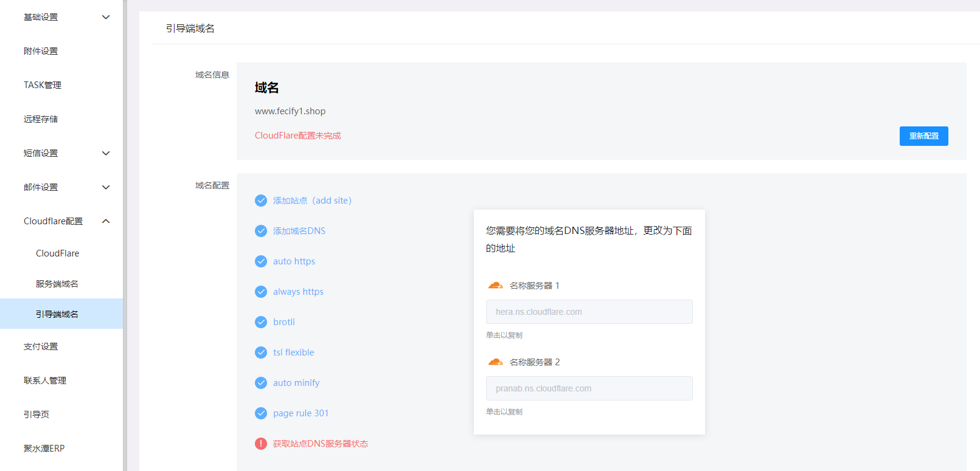Image resolution: width=980 pixels, height=471 pixels.
Task: Click the 域名信息 section label
Action: click(212, 75)
